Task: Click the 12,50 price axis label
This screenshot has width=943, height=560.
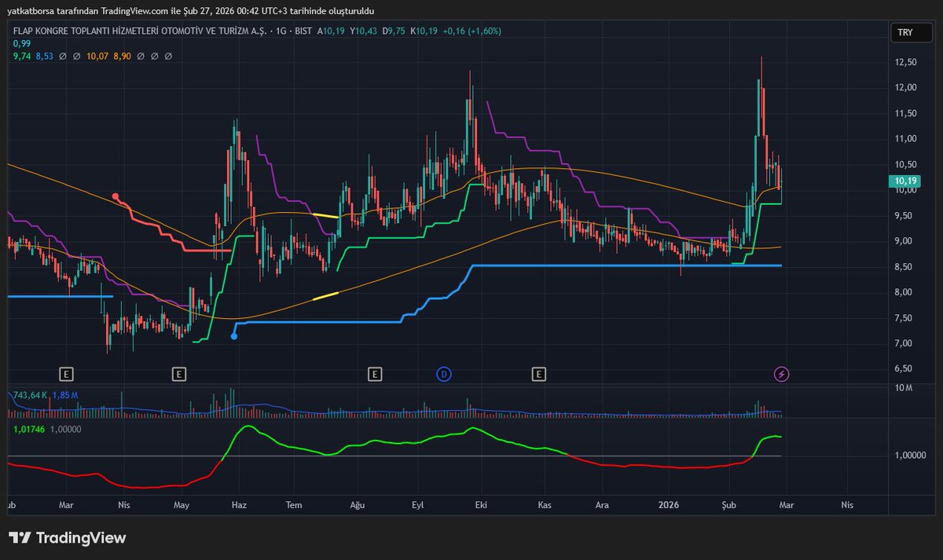Action: point(906,63)
